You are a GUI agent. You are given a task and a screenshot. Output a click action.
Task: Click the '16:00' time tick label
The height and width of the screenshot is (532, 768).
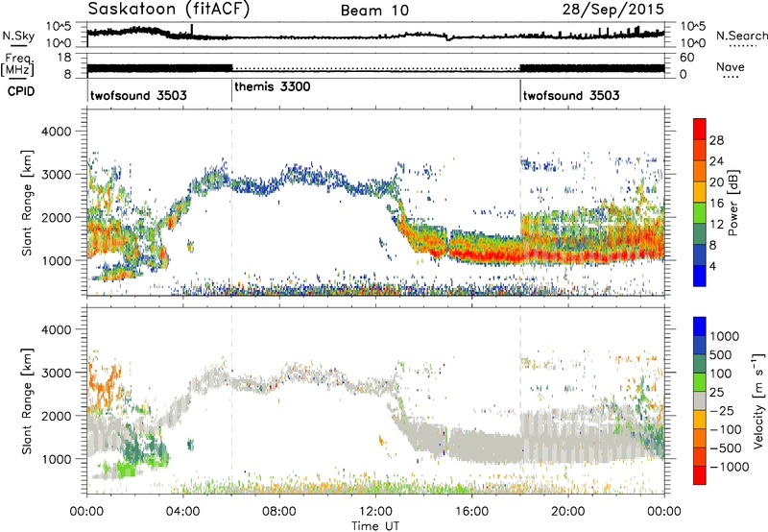471,512
